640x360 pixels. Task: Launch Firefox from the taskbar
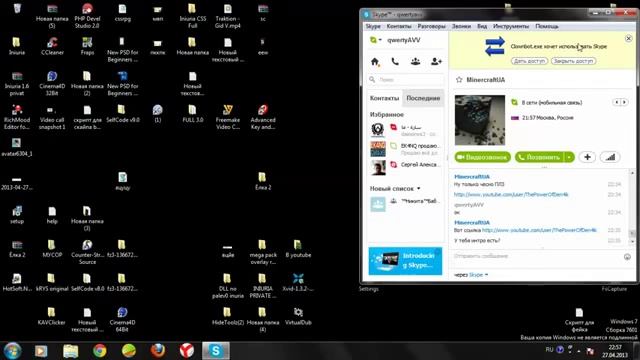click(158, 351)
